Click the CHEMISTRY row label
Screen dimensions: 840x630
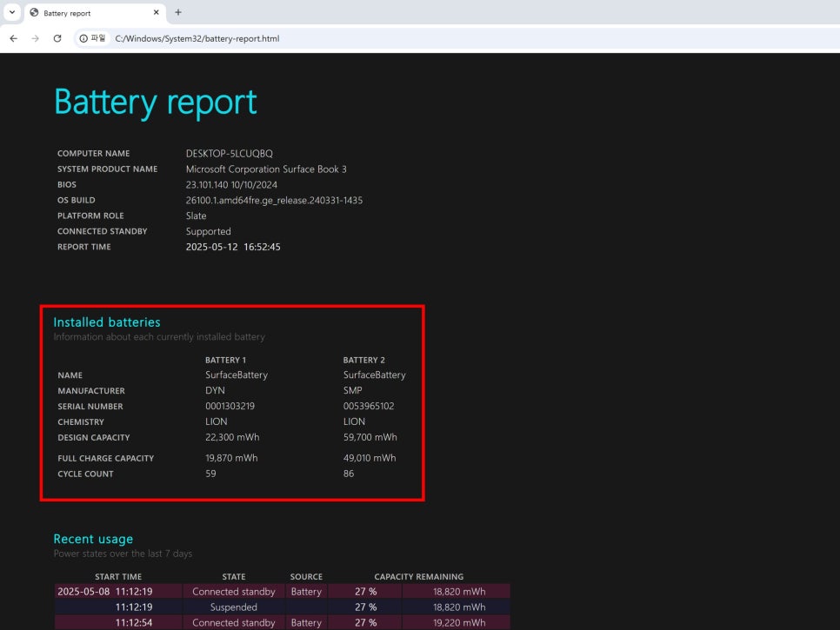[x=81, y=422]
